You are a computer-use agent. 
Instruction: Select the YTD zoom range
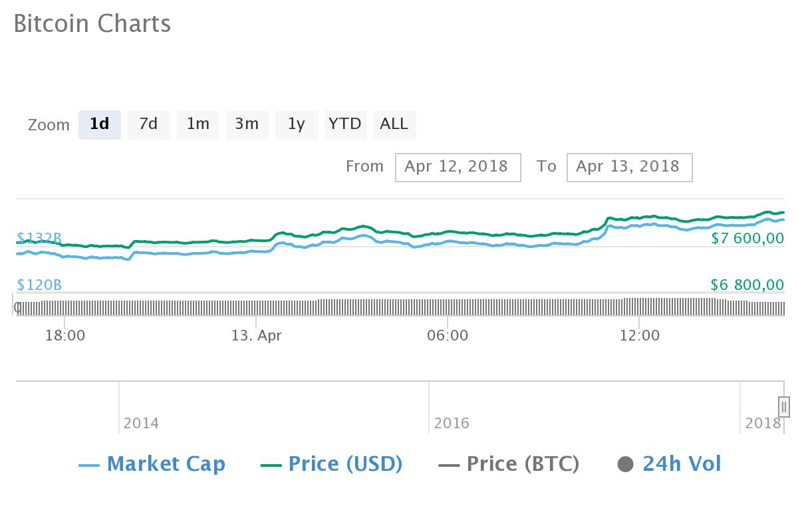pos(345,124)
